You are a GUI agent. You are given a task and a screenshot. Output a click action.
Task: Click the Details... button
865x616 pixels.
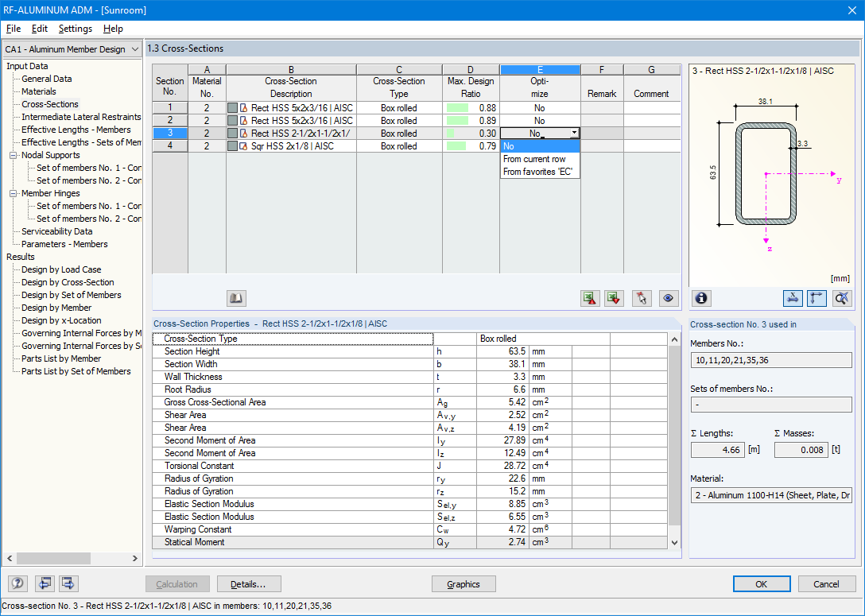click(x=249, y=584)
